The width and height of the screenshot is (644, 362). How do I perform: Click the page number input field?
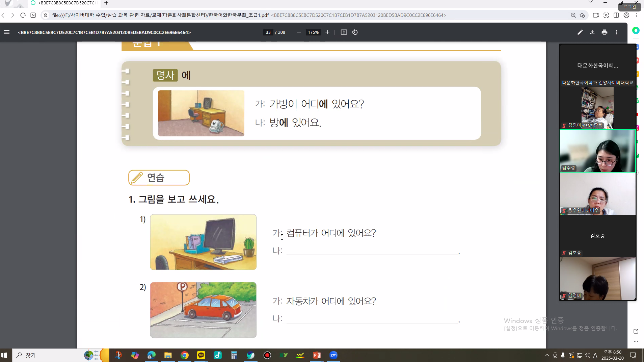(268, 32)
